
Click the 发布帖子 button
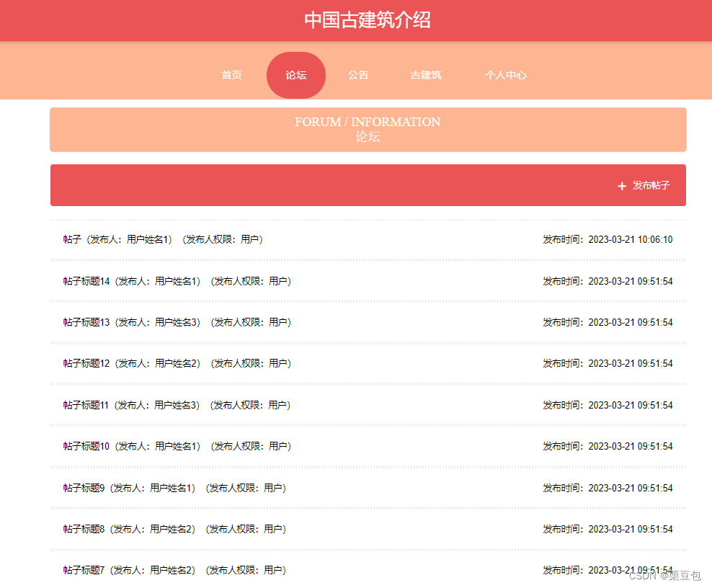[644, 185]
